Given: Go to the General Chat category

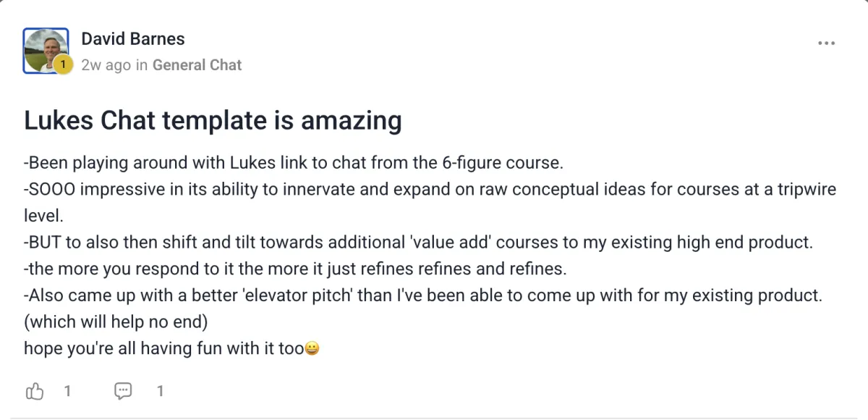Looking at the screenshot, I should point(197,65).
